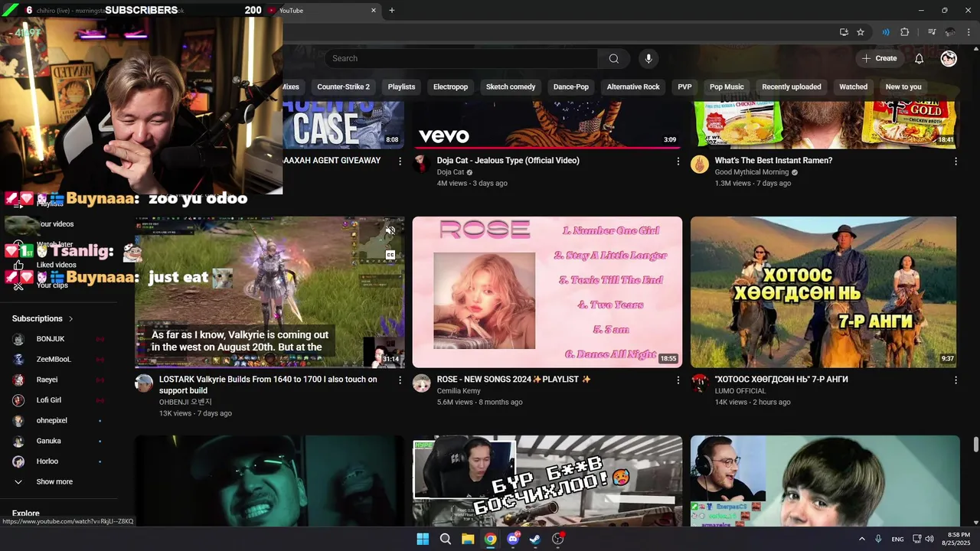The width and height of the screenshot is (980, 551).
Task: Open OHBENJI channel avatar
Action: click(144, 383)
